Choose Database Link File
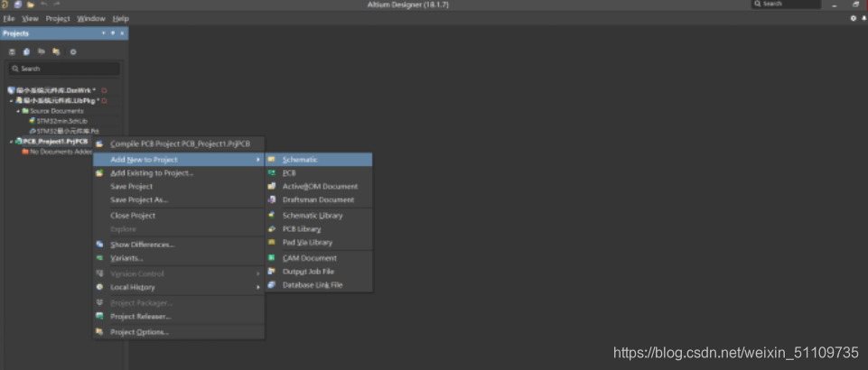The image size is (868, 370). click(x=319, y=285)
